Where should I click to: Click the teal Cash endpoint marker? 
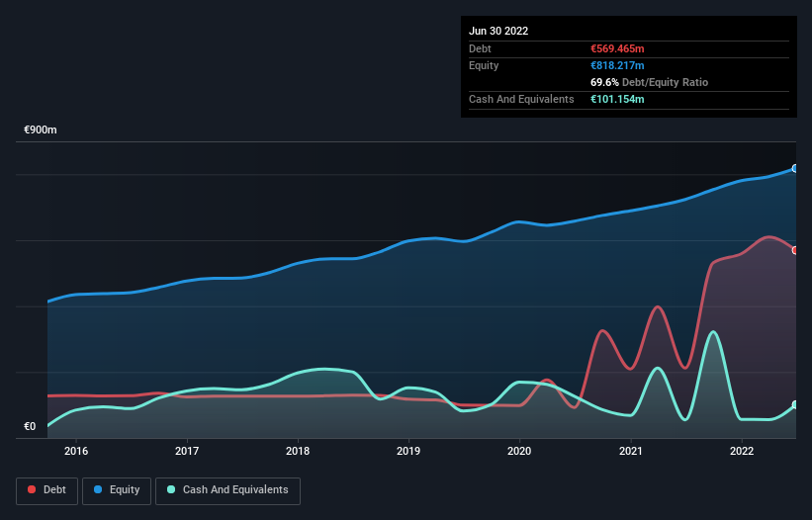795,404
